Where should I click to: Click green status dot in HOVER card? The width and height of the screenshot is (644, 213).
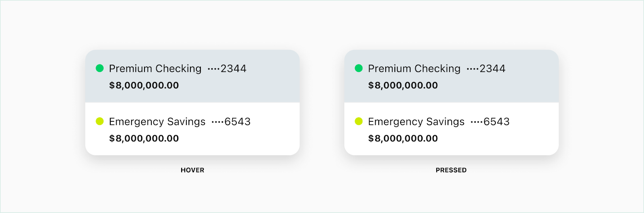click(x=100, y=68)
